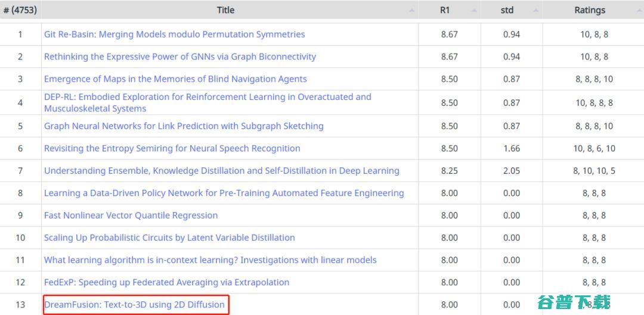The height and width of the screenshot is (315, 644).
Task: Open Revisiting the Entropy Semiring paper
Action: coord(172,148)
